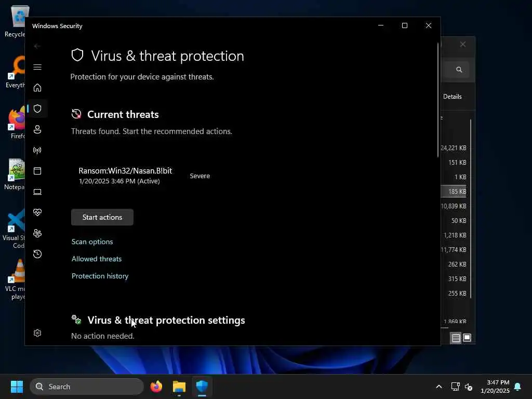The image size is (532, 399).
Task: Open the navigation hamburger menu
Action: coord(37,67)
